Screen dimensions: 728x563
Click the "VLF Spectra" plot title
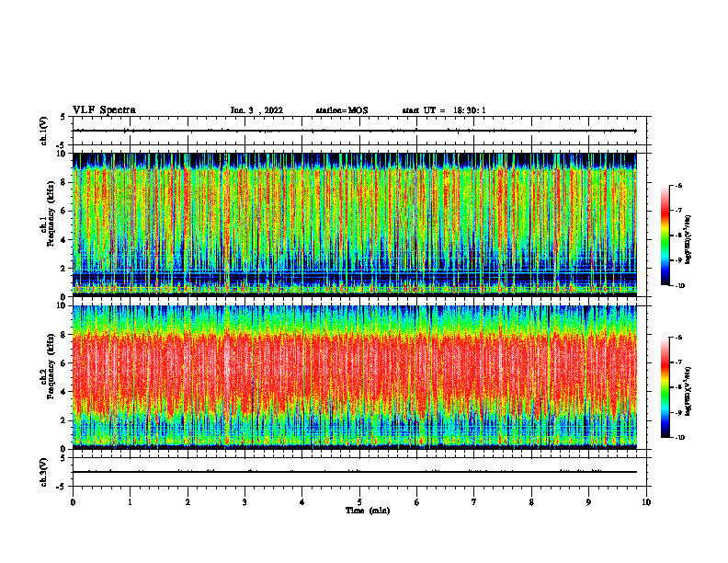tap(104, 110)
